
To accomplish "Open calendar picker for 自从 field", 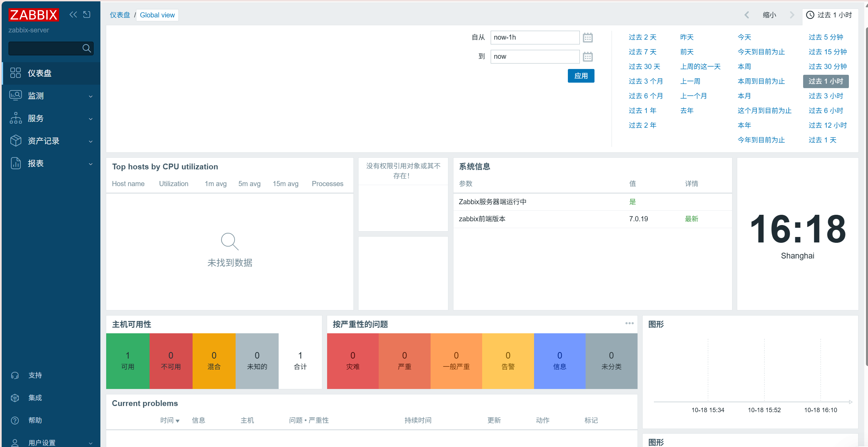I will pyautogui.click(x=587, y=38).
